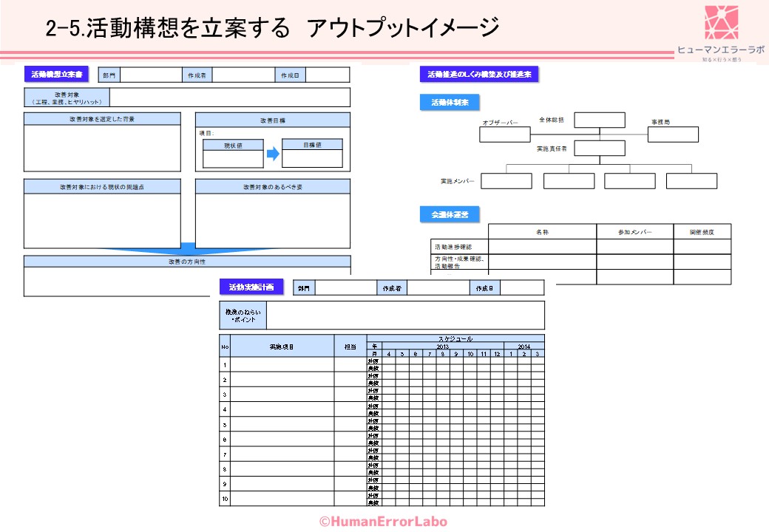Click the 全体総括 box in the org chart
This screenshot has height=532, width=769.
[x=599, y=120]
